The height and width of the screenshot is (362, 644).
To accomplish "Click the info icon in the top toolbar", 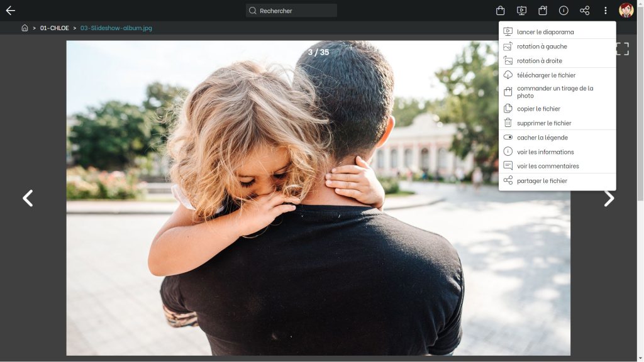I will click(x=563, y=11).
